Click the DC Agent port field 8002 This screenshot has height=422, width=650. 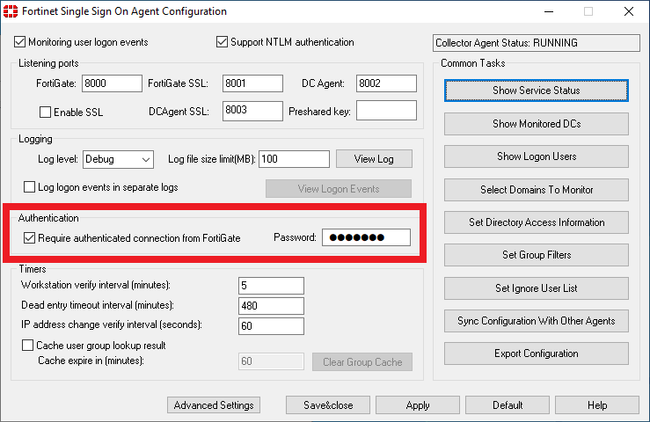[386, 83]
